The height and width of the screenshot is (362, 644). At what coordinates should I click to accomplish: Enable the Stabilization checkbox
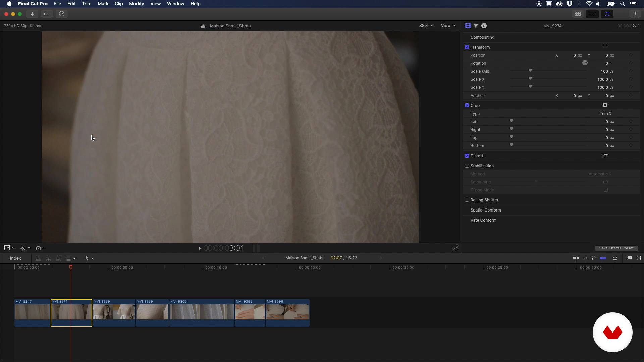click(x=467, y=166)
